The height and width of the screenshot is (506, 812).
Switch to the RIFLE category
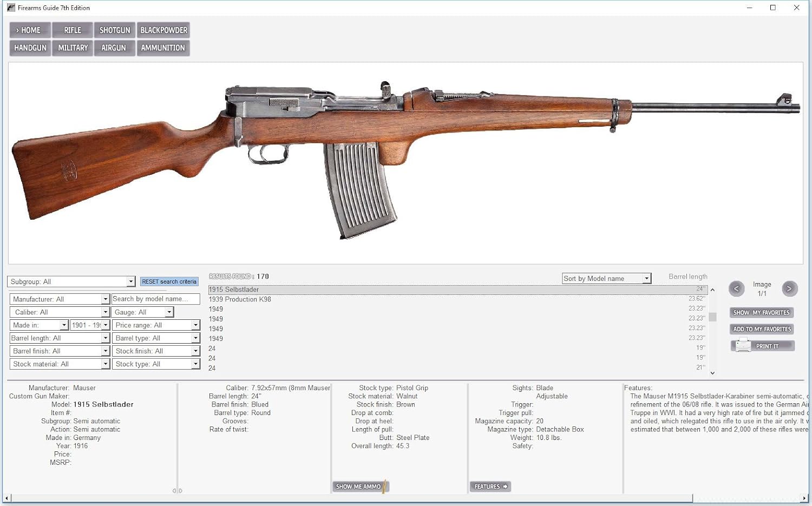(x=73, y=30)
